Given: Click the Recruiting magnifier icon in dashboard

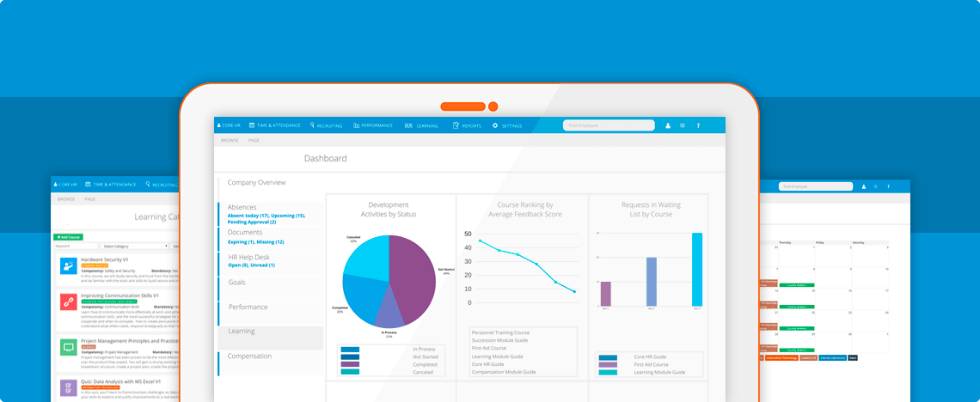Looking at the screenshot, I should (x=312, y=125).
